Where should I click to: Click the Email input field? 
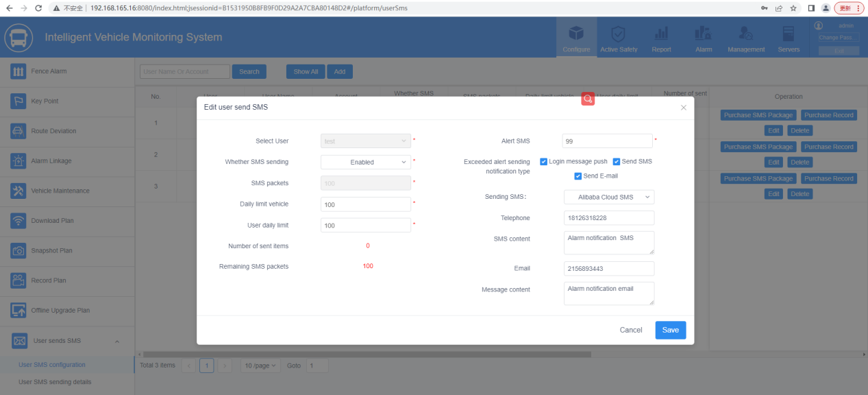[609, 269]
